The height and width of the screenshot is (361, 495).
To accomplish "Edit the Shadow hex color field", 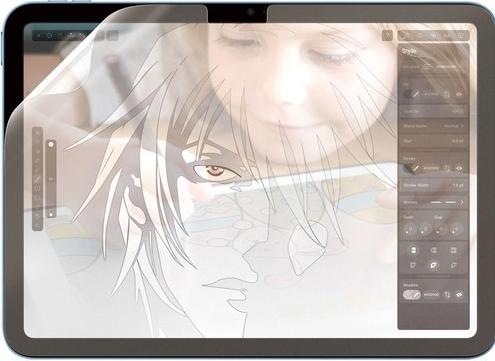I will (x=431, y=295).
